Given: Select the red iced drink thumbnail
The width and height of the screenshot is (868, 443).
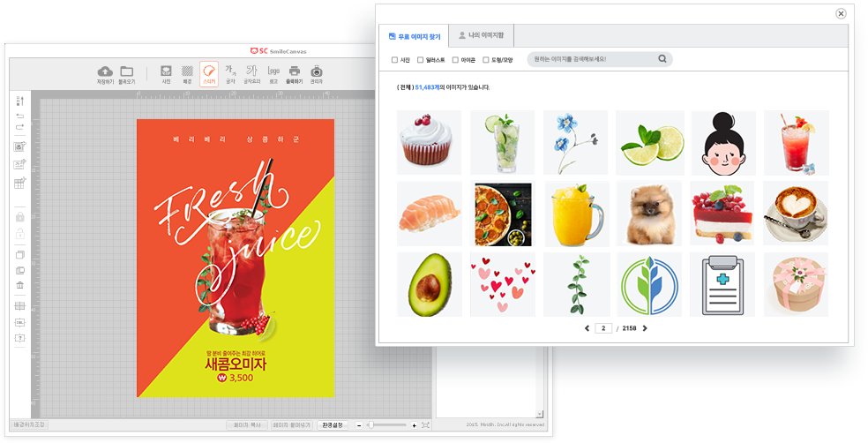Looking at the screenshot, I should [x=797, y=142].
